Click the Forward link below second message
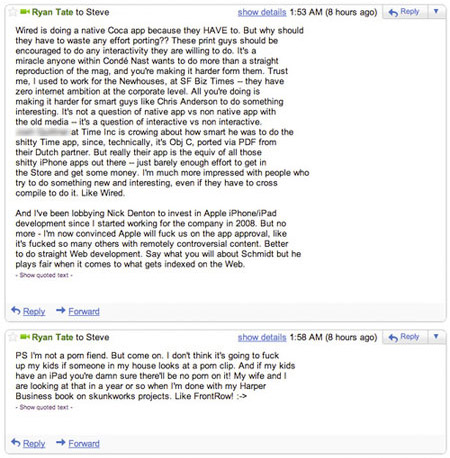The image size is (450, 458). [x=84, y=444]
